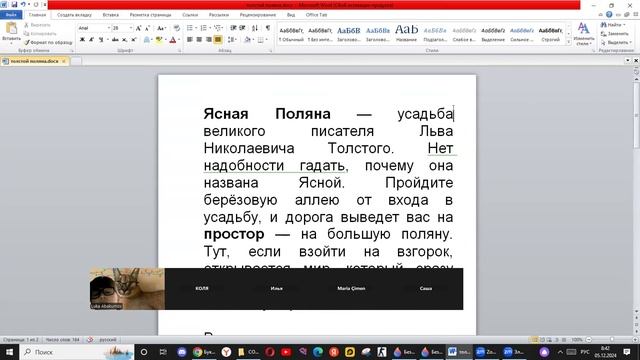The height and width of the screenshot is (360, 640).
Task: Toggle Underline formatting
Action: (100, 40)
